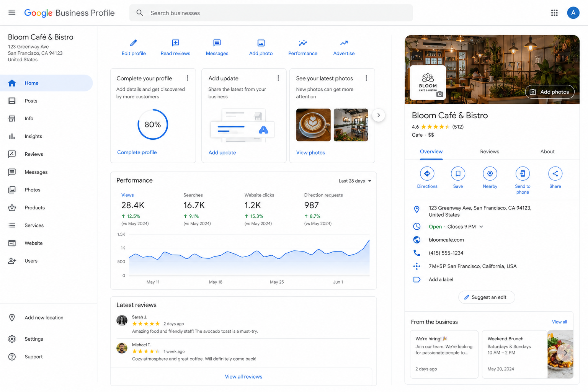The width and height of the screenshot is (588, 392).
Task: Click Send to phone icon
Action: coord(523,173)
